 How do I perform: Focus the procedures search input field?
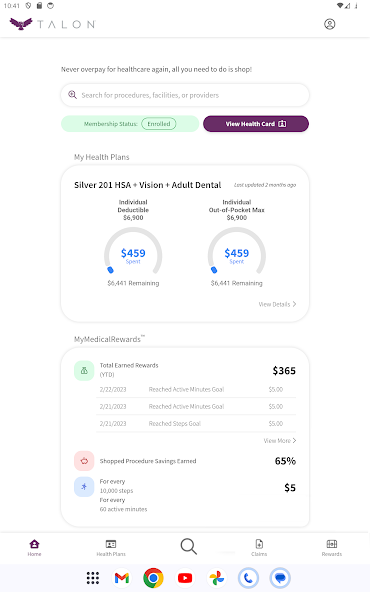tap(185, 95)
